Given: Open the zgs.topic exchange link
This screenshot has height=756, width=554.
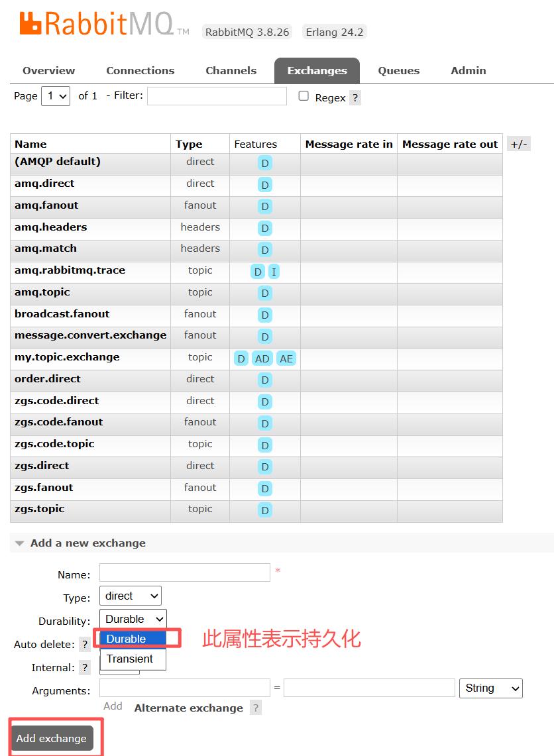Looking at the screenshot, I should 40,509.
